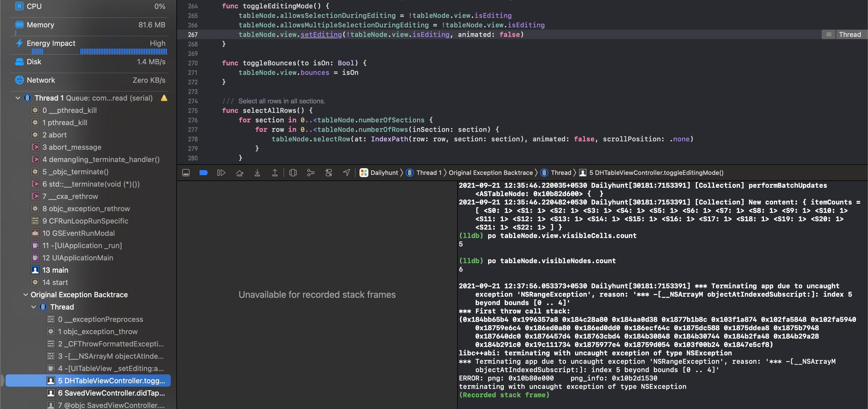Collapse the Thread 1 stack list
Image resolution: width=868 pixels, height=409 pixels.
(17, 98)
